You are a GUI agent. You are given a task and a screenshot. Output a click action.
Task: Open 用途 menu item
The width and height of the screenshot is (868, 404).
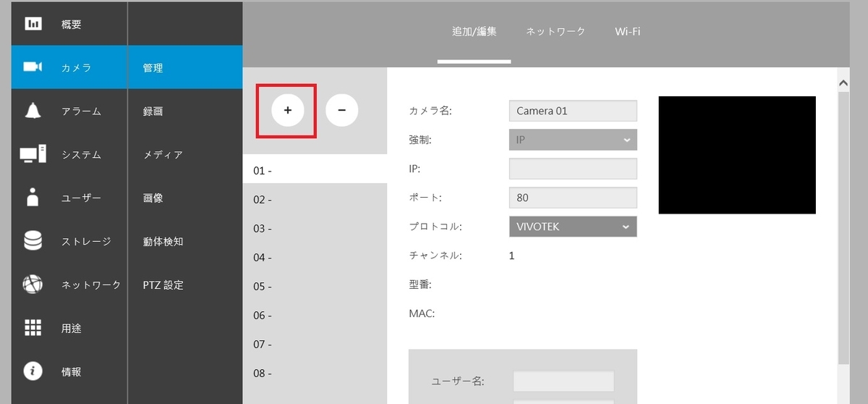coord(72,329)
